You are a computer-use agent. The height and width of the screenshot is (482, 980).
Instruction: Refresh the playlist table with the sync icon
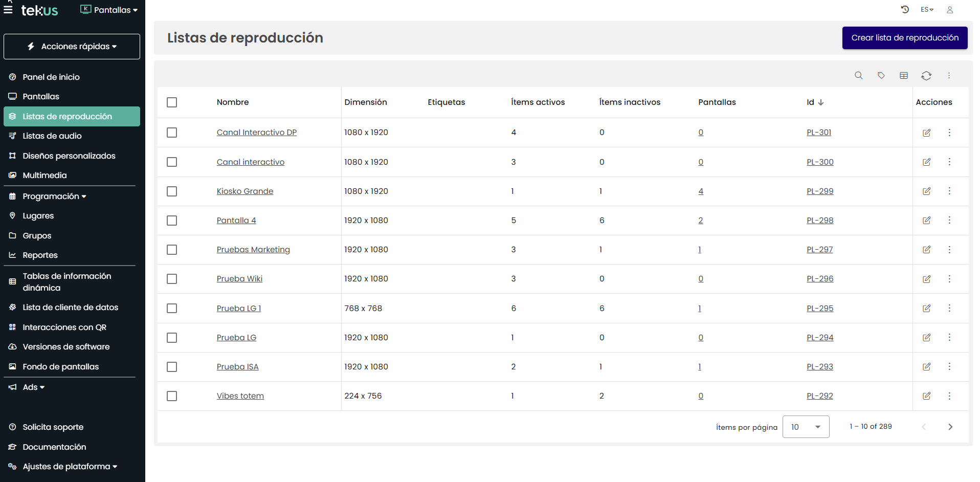[x=926, y=75]
